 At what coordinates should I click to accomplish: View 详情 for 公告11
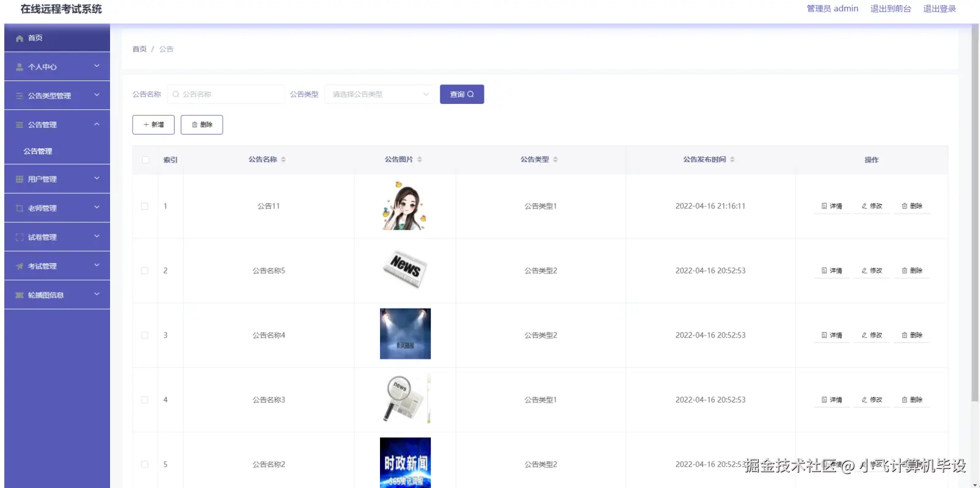coord(832,207)
